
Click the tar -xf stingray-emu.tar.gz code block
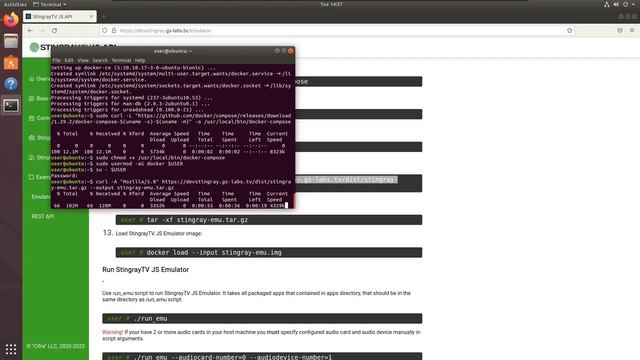point(269,220)
